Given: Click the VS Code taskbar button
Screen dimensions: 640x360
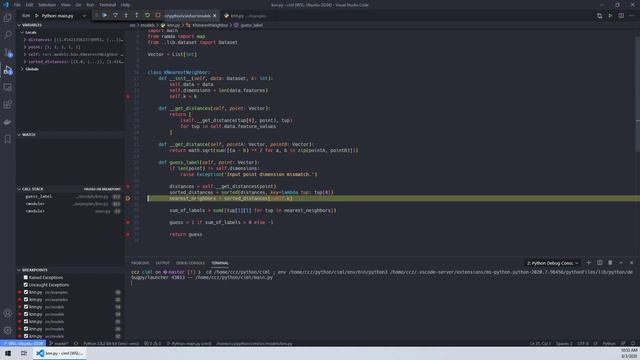Looking at the screenshot, I should click(x=60, y=353).
